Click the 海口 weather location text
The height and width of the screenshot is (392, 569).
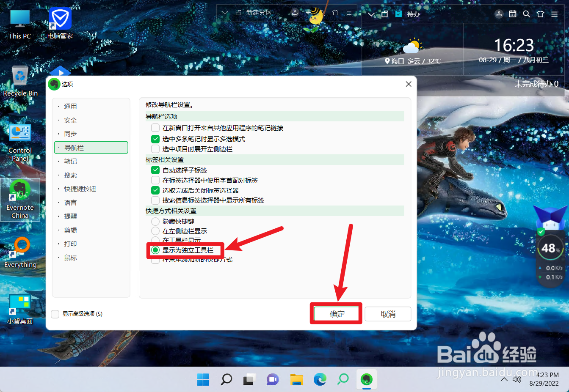pos(398,61)
